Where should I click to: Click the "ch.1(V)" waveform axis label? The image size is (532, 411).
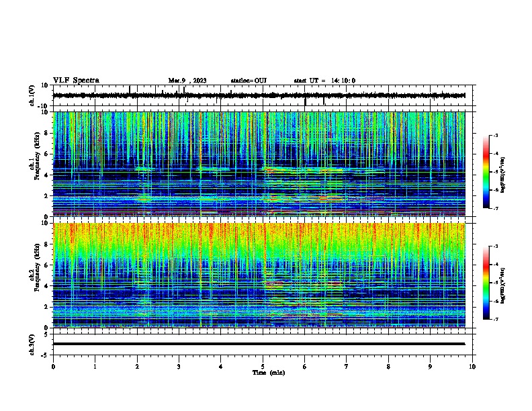(32, 95)
